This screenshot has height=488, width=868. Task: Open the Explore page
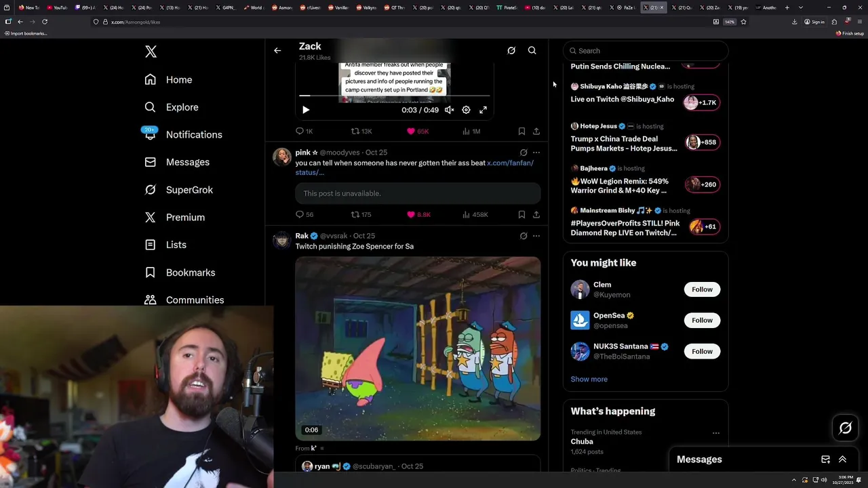coord(172,107)
